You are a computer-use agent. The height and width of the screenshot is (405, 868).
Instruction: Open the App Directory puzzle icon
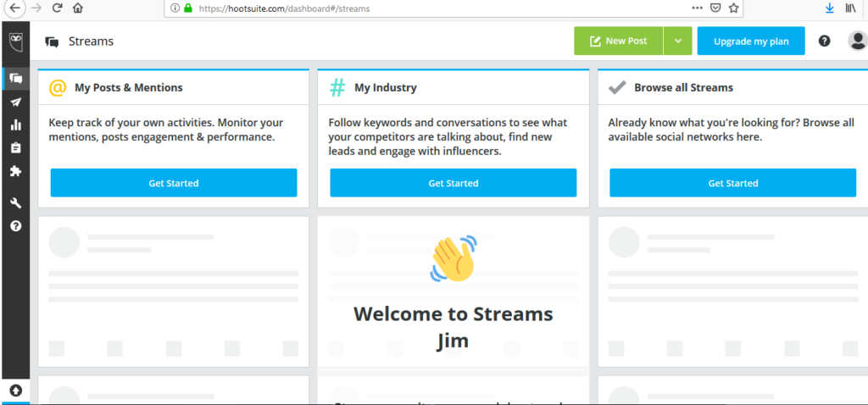pyautogui.click(x=16, y=171)
